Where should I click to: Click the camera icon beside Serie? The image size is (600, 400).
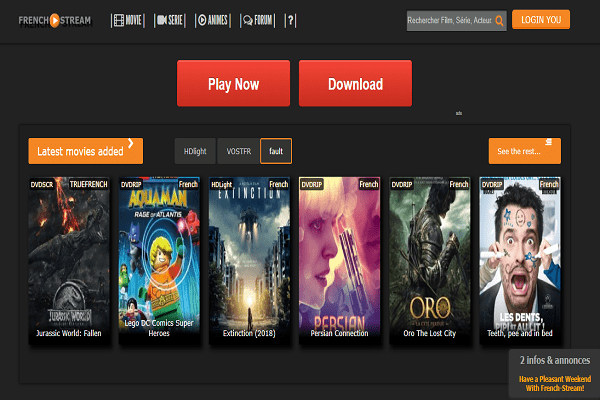click(162, 20)
